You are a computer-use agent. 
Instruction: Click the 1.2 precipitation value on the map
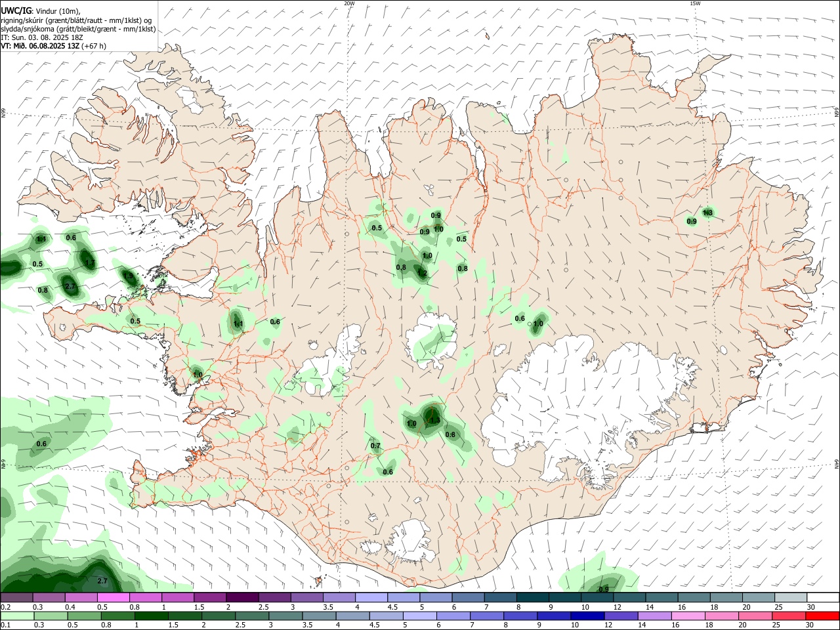click(422, 273)
